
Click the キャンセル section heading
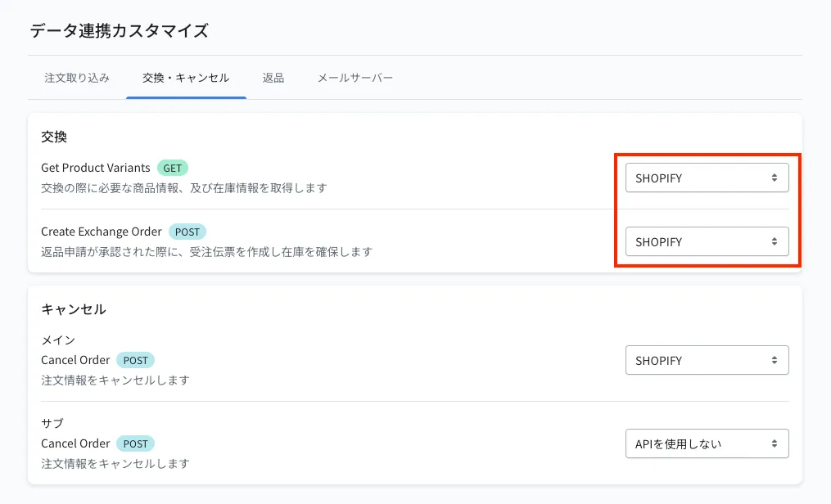tap(74, 309)
